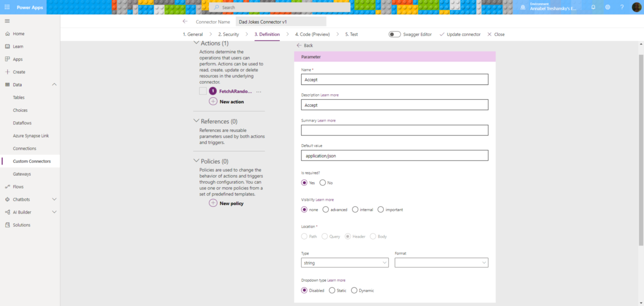Open the Type dropdown showing string
Image resolution: width=644 pixels, height=306 pixels.
pyautogui.click(x=345, y=263)
